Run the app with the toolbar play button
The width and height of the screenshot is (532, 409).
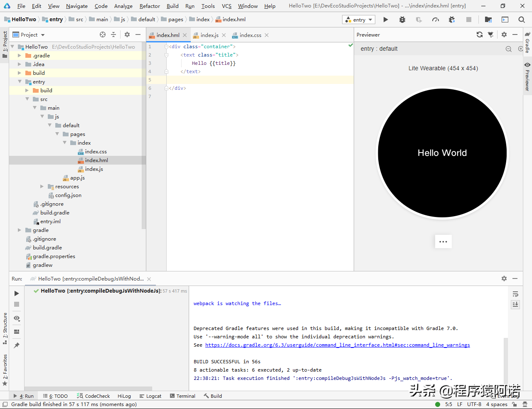[x=386, y=20]
